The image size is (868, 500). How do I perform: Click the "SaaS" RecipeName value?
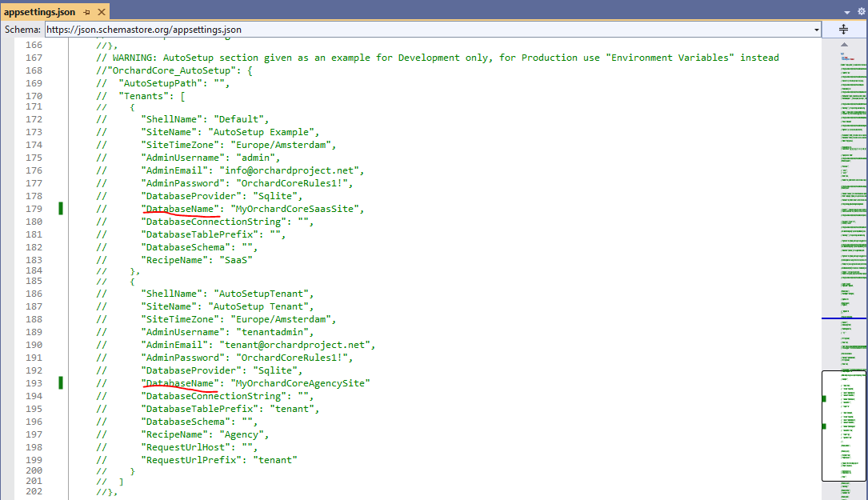point(236,260)
